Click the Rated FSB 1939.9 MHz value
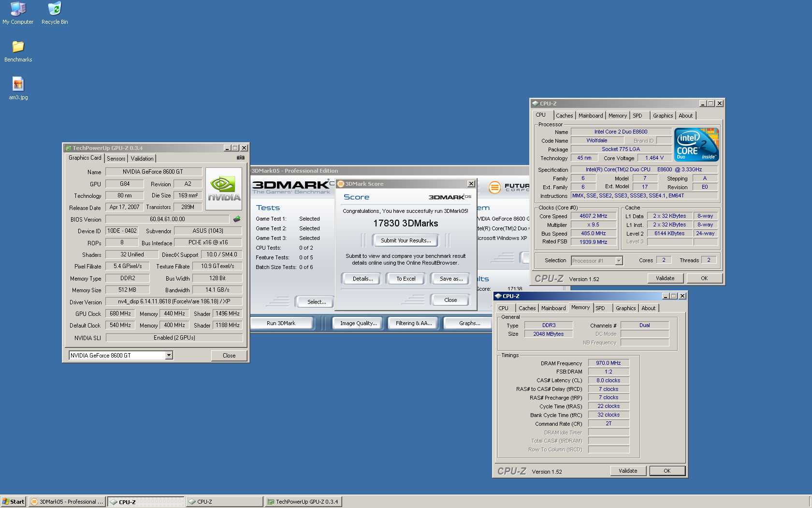This screenshot has height=508, width=812. point(594,242)
